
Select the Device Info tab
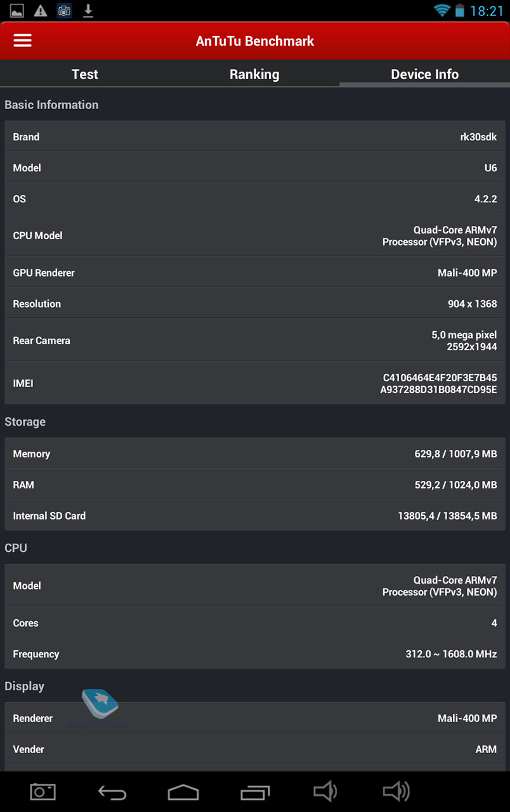[424, 74]
